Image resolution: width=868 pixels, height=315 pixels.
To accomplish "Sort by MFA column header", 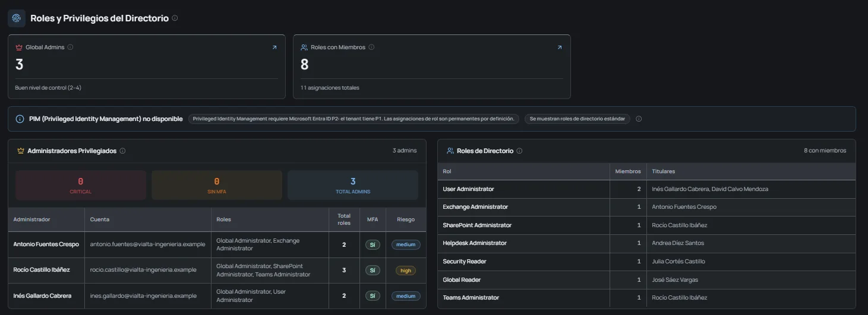I will coord(373,219).
